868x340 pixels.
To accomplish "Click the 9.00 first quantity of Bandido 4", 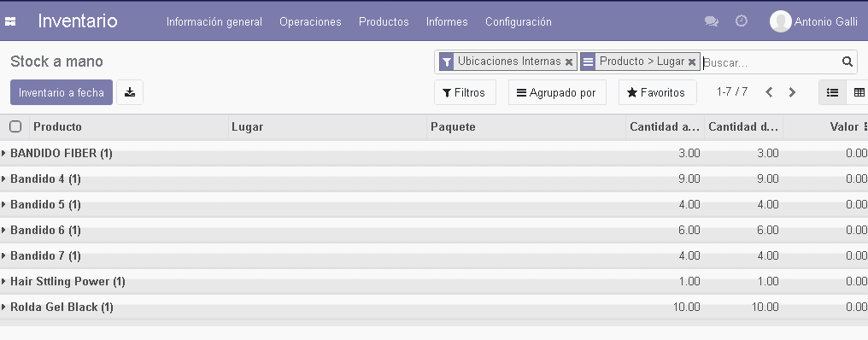I will click(x=689, y=179).
